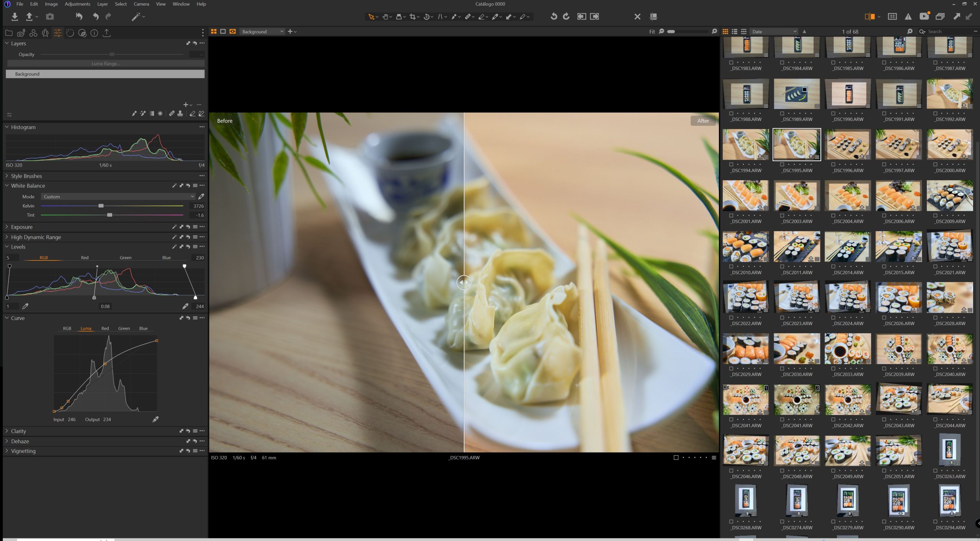Screen dimensions: 980x541
Task: Click the Luma Range button
Action: pos(105,64)
